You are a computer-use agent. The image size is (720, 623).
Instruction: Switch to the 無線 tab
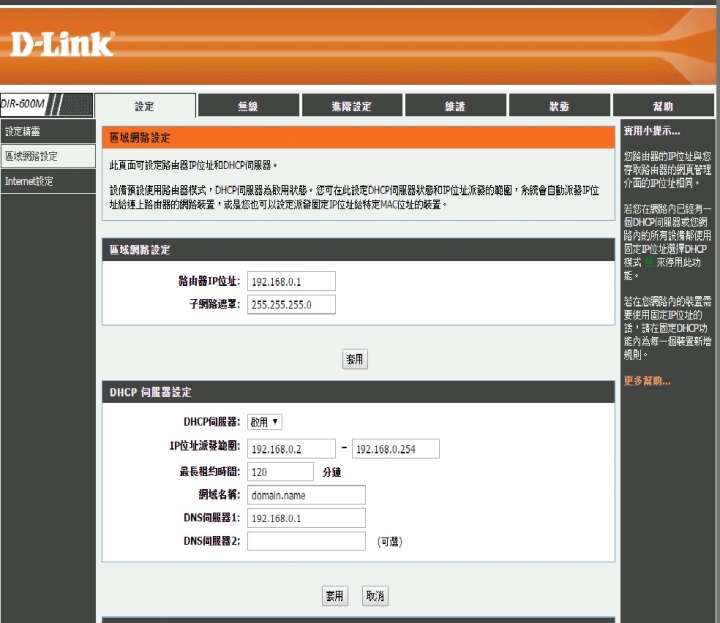248,106
